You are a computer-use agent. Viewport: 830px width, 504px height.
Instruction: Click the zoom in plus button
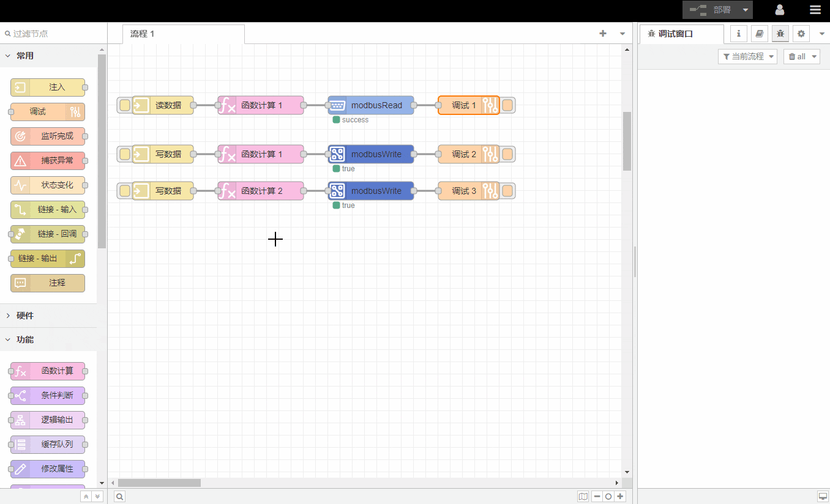pos(621,497)
